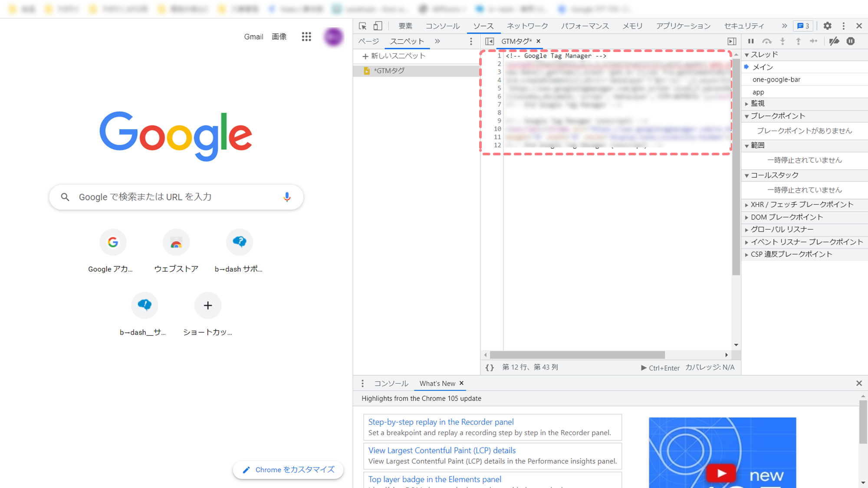868x488 pixels.
Task: Hide the navigator pane icon
Action: (x=490, y=41)
